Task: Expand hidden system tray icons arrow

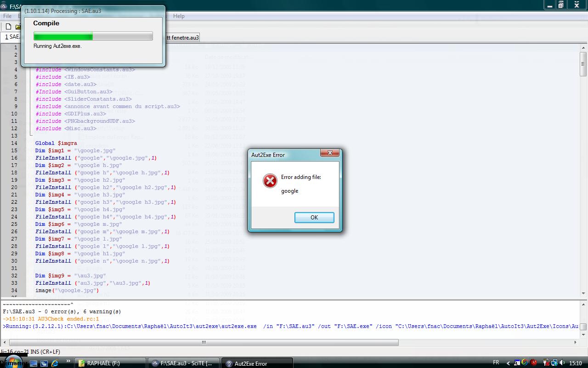Action: [508, 363]
